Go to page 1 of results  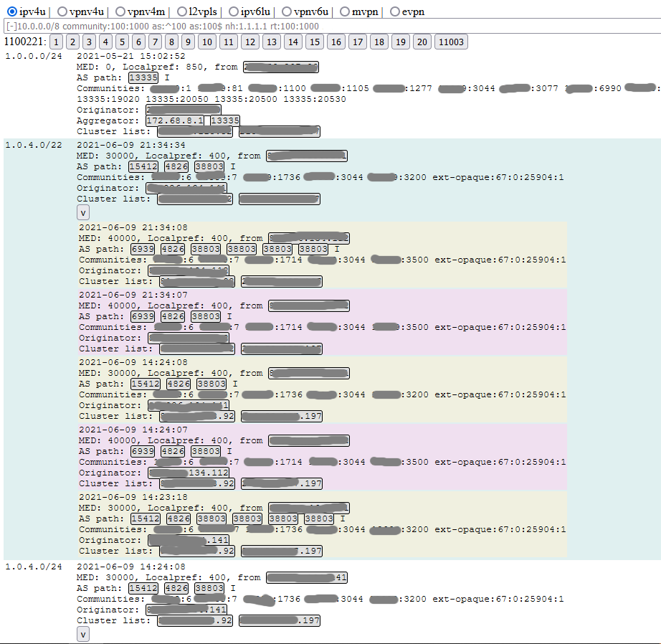click(x=57, y=42)
